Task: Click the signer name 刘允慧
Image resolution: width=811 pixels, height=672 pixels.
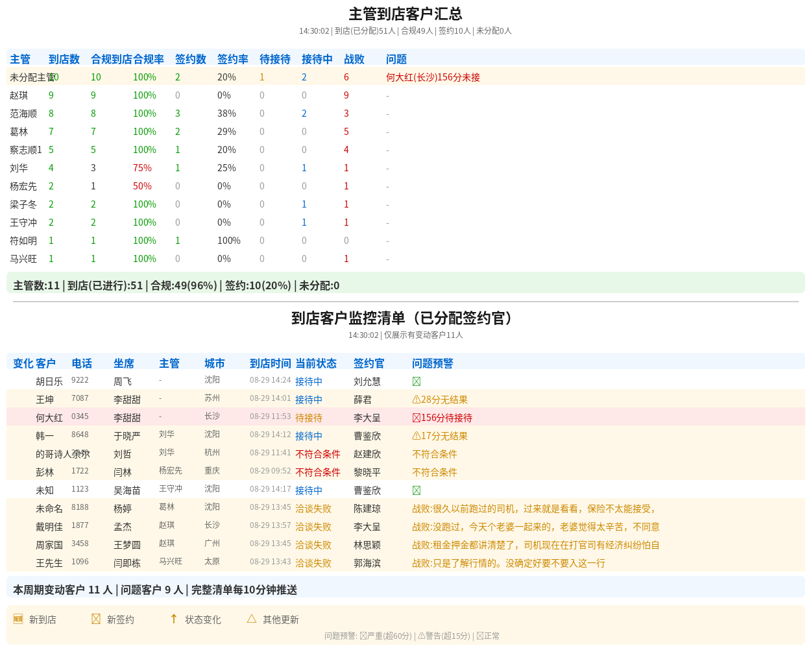Action: coord(367,381)
